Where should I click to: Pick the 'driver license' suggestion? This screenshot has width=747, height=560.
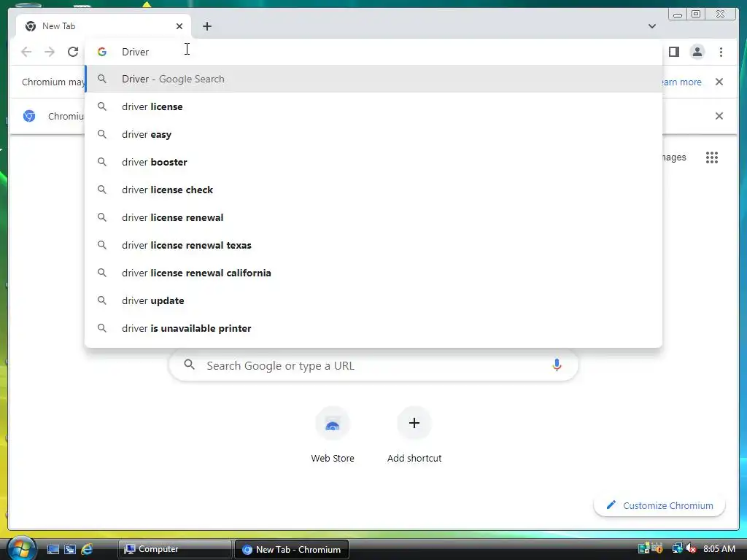click(374, 106)
